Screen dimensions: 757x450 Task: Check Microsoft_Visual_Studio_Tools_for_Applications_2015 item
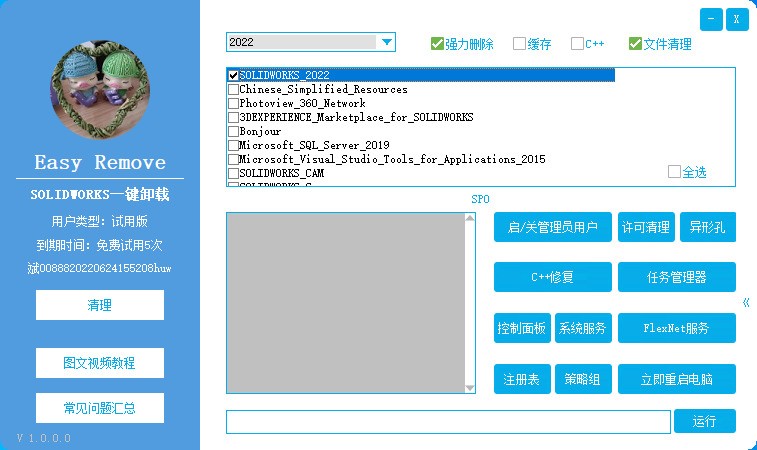coord(233,159)
